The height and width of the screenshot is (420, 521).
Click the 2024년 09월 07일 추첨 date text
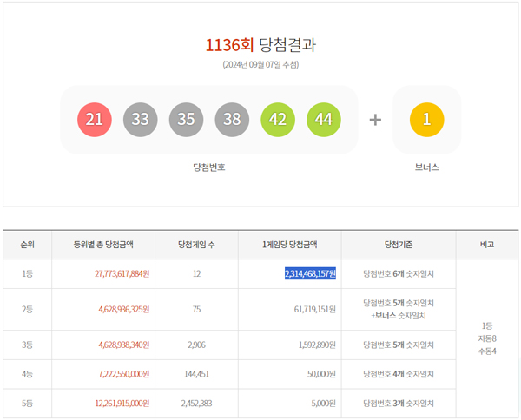pyautogui.click(x=260, y=65)
